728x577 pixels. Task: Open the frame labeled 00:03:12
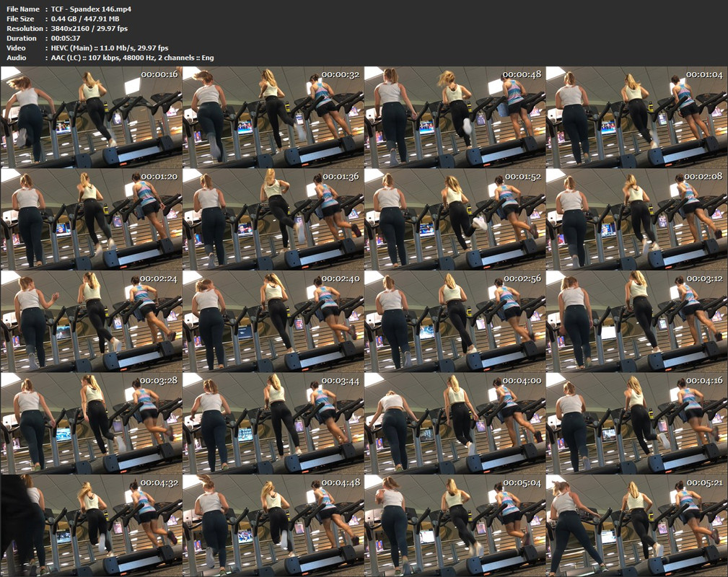(636, 321)
